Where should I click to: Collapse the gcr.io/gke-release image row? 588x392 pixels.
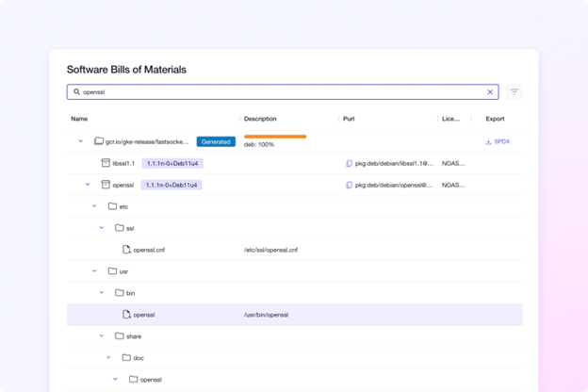(x=81, y=141)
